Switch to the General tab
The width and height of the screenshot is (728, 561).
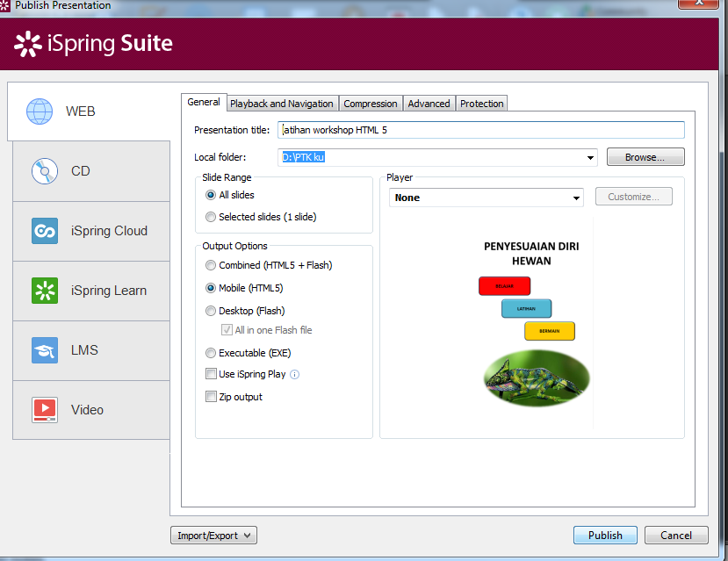click(204, 102)
